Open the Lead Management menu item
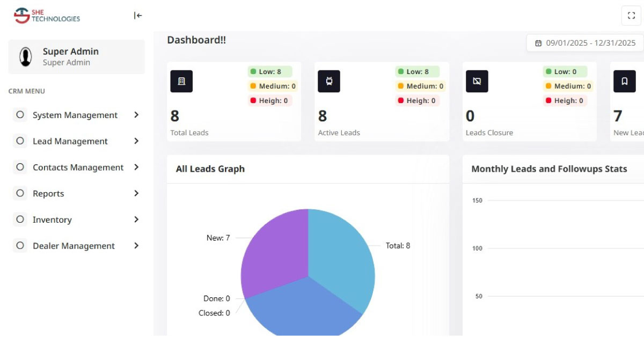 tap(70, 141)
